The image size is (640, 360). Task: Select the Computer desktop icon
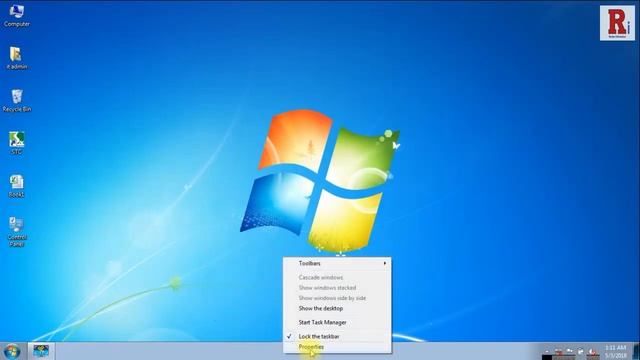coord(16,15)
